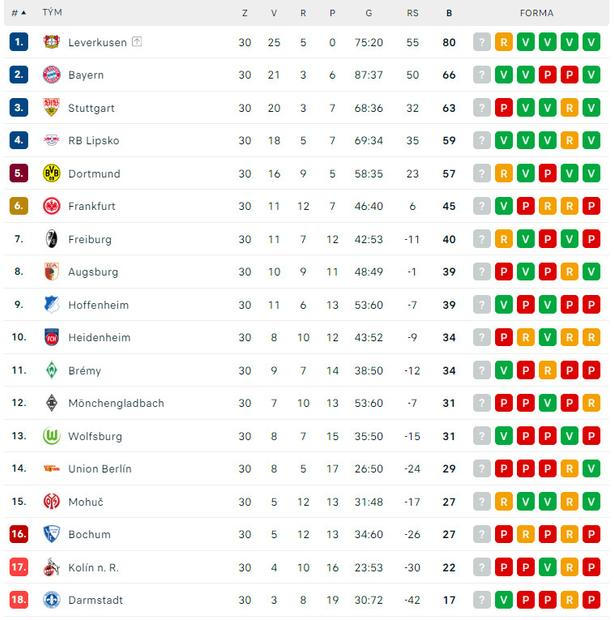Click the orange R form badge for Leverkusen
614x620 pixels.
click(504, 42)
